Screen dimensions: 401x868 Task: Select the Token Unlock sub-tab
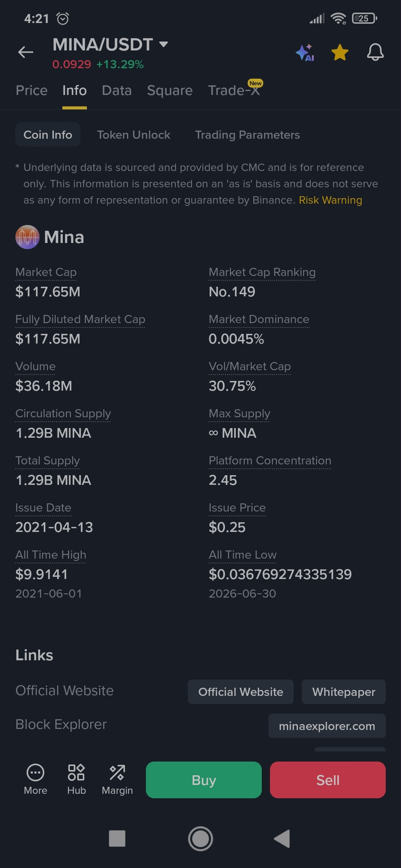tap(134, 135)
